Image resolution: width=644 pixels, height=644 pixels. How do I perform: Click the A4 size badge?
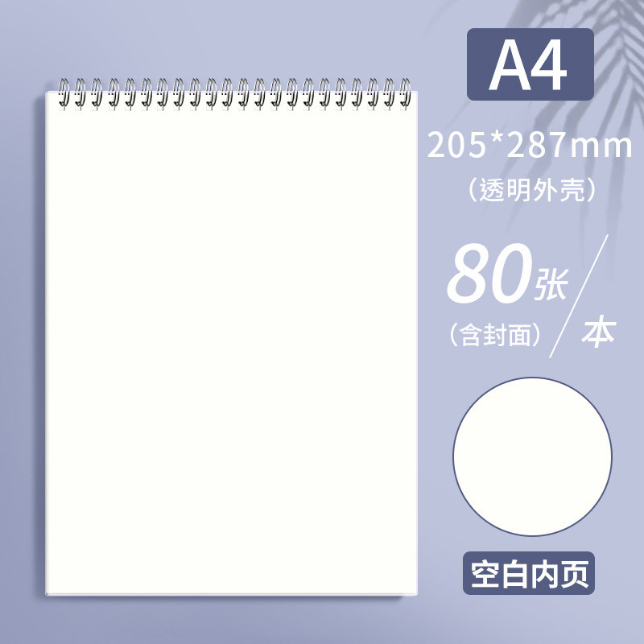click(530, 64)
